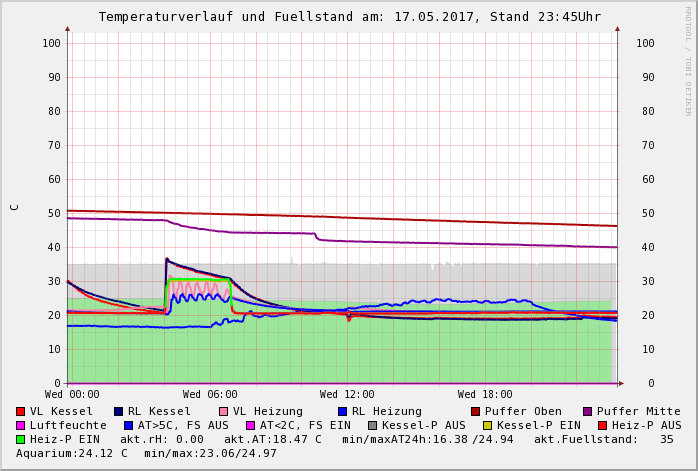The width and height of the screenshot is (698, 471).
Task: Click the AT>5C, FS AUS legend swatch
Action: click(x=129, y=426)
